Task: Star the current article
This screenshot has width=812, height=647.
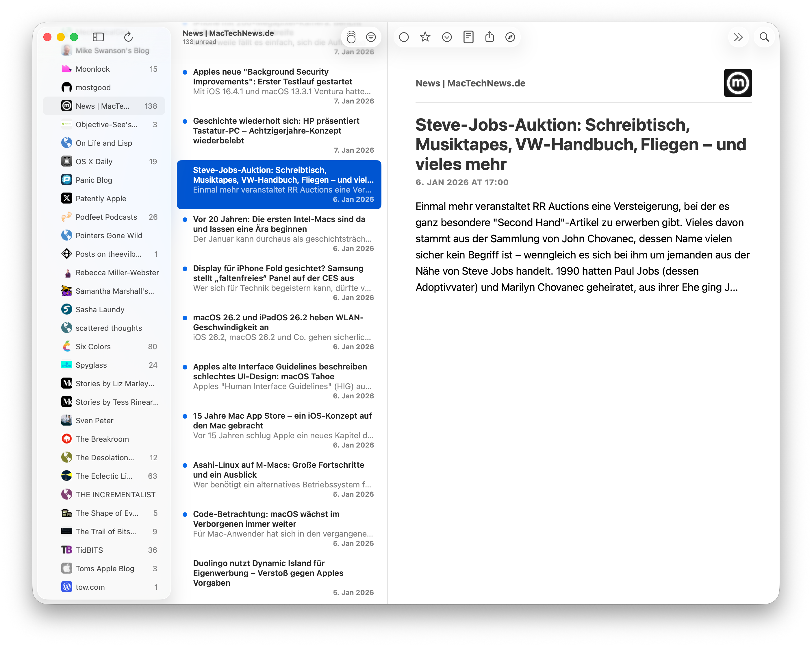Action: (425, 37)
